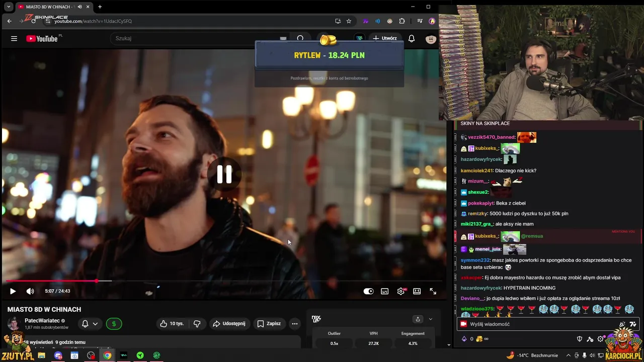Open a new tab with the plus

[x=100, y=7]
